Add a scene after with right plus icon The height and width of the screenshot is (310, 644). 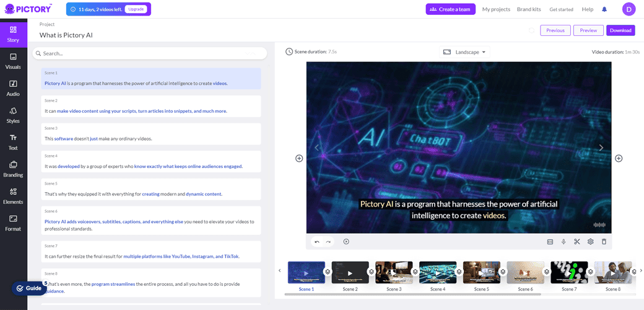coord(619,158)
